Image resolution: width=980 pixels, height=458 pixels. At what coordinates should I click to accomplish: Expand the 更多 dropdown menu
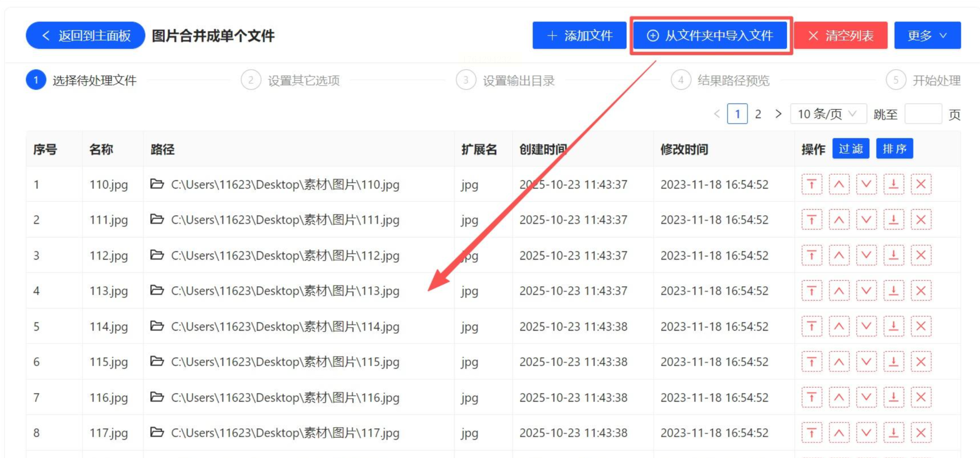point(927,35)
